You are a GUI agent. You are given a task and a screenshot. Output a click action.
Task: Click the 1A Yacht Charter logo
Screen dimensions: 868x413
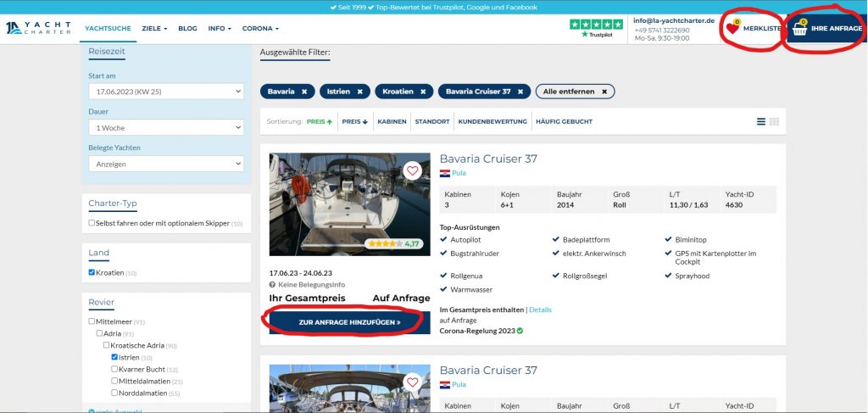[39, 28]
